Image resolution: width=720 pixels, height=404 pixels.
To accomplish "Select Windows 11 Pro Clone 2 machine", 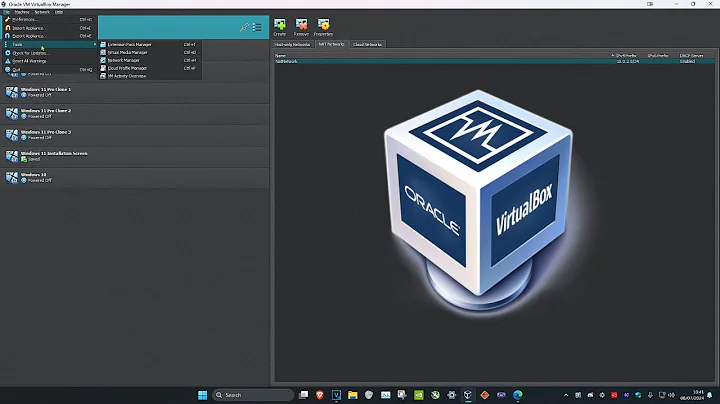I will [135, 113].
